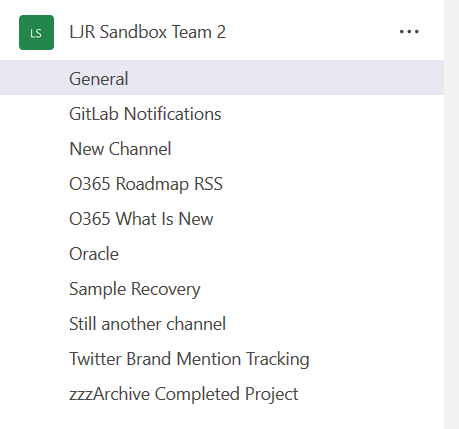
Task: Click the three-dot menu beside the team name
Action: pos(409,32)
